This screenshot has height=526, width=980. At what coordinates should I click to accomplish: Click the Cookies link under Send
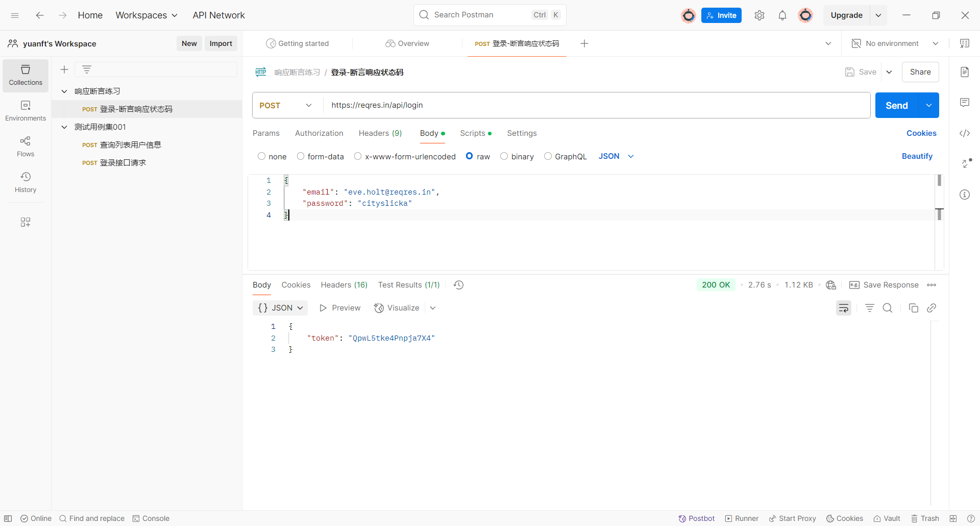(x=921, y=133)
